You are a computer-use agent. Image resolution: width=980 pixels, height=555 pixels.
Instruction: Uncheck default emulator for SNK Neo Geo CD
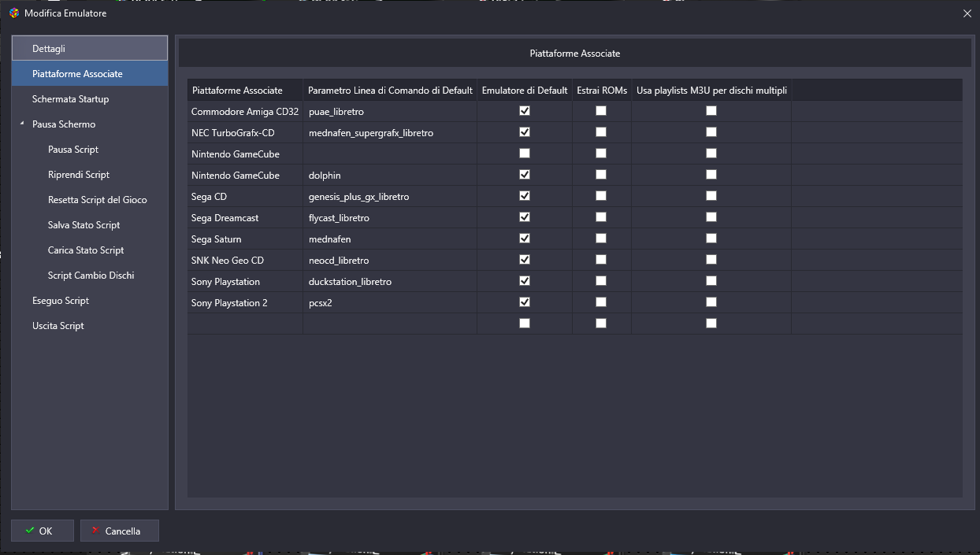click(x=525, y=260)
